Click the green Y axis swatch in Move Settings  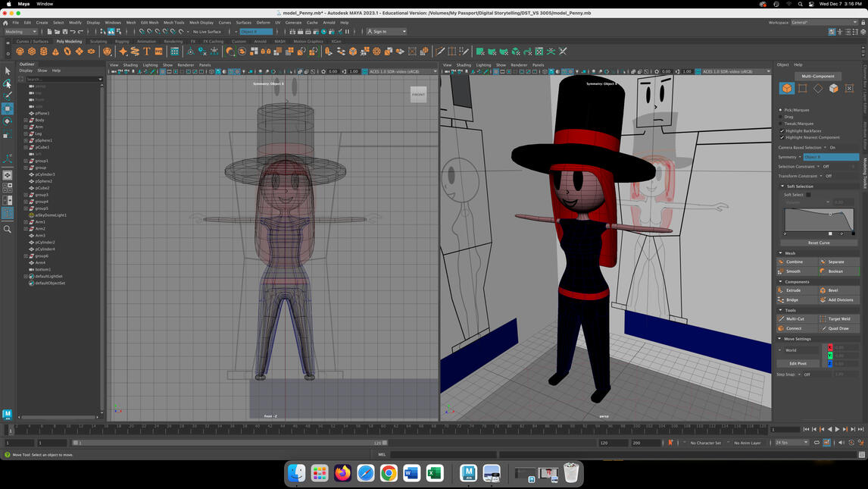click(829, 355)
